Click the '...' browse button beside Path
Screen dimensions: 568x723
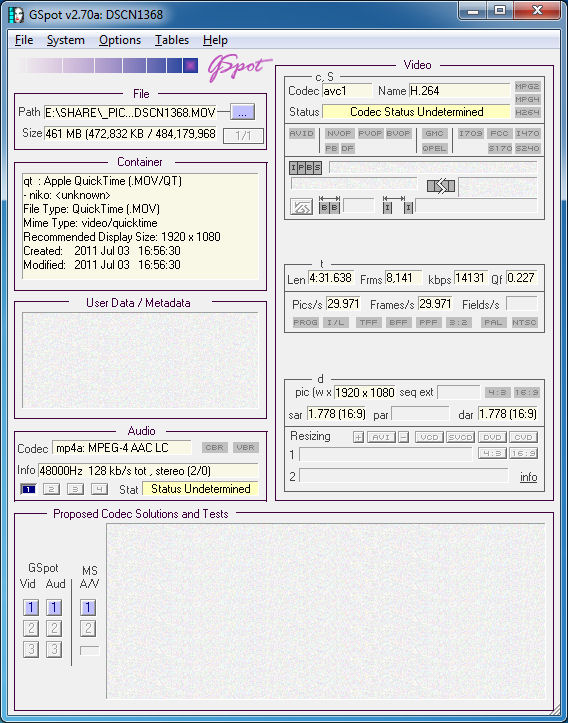point(243,112)
